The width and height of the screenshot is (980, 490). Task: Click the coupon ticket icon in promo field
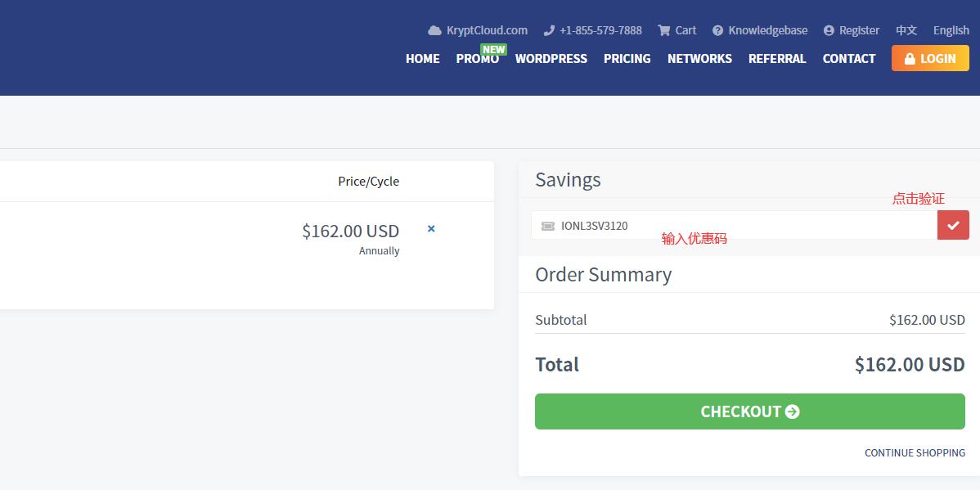[548, 226]
